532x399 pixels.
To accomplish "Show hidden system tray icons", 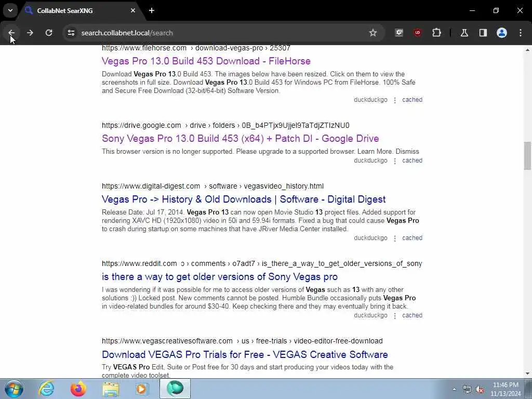I will 454,389.
